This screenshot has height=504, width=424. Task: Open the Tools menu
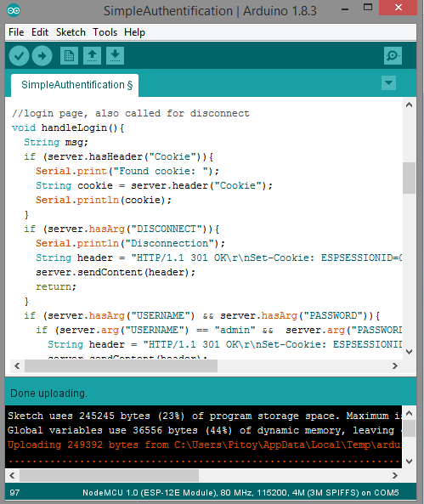pos(105,32)
